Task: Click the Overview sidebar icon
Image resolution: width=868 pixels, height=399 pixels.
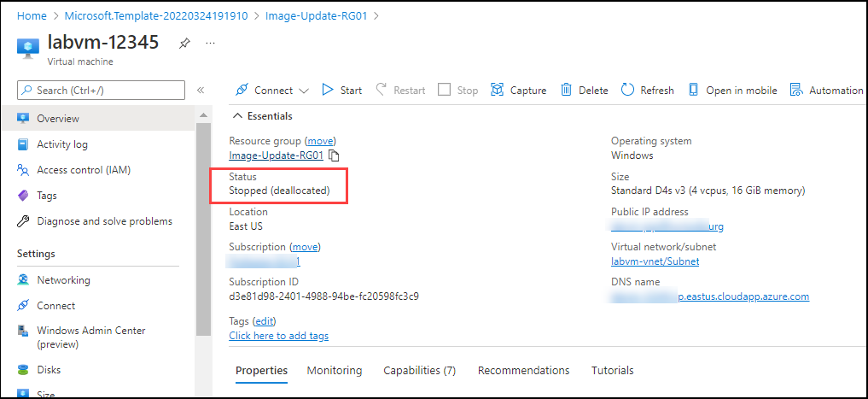Action: 23,119
